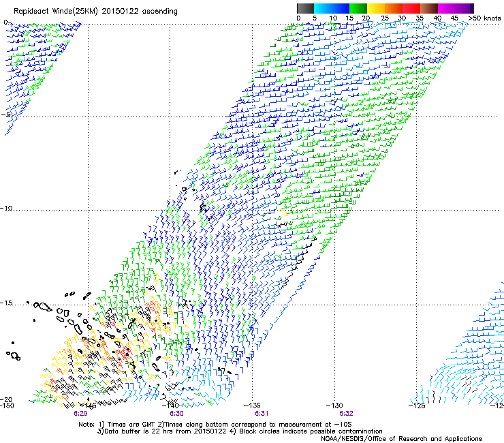Click the red 30-35 knots color bar segment
Image resolution: width=504 pixels, height=443 pixels.
click(411, 8)
